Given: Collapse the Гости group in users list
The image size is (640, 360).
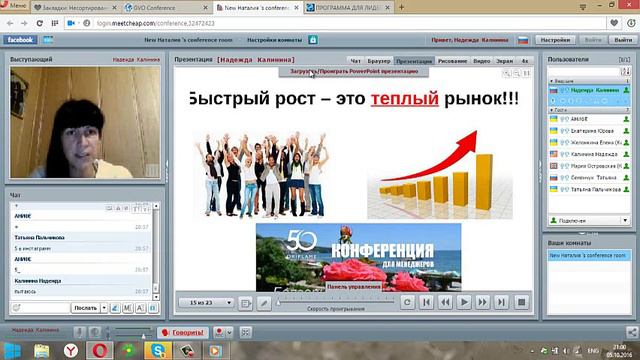Looking at the screenshot, I should [552, 110].
